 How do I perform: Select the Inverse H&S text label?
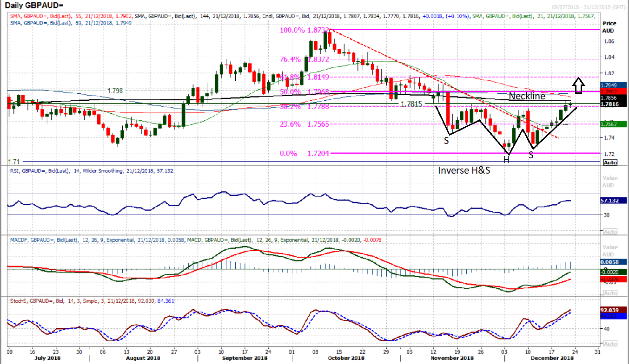click(x=464, y=170)
